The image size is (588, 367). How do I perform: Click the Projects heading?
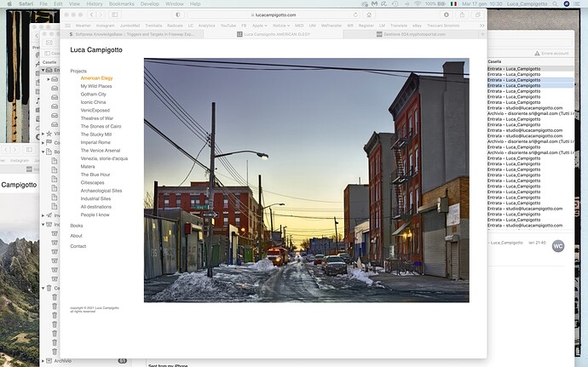click(78, 71)
